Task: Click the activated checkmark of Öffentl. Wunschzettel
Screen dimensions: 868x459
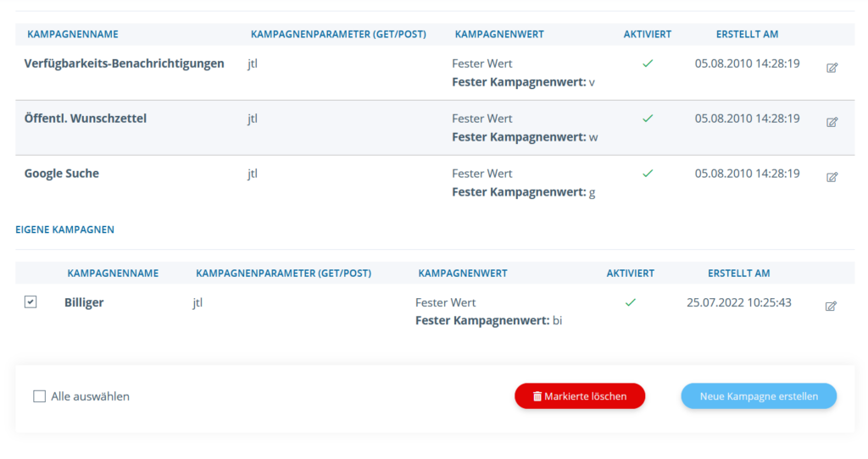Action: pyautogui.click(x=648, y=119)
